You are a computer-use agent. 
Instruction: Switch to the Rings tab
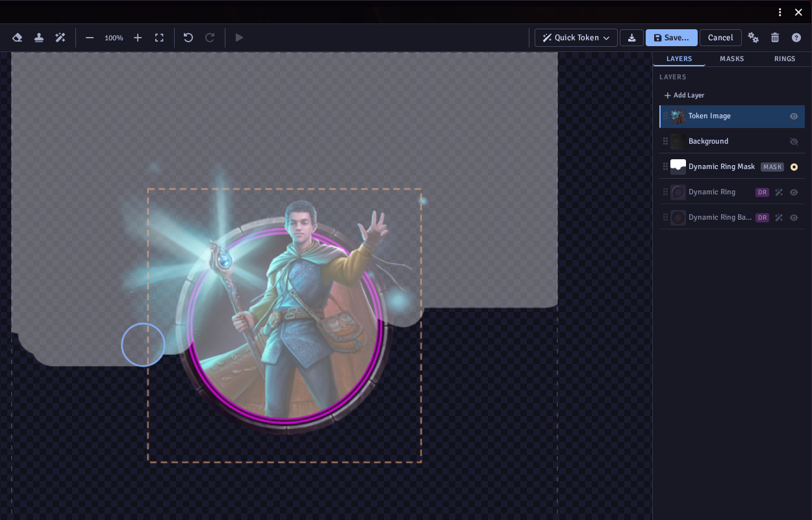pyautogui.click(x=785, y=59)
